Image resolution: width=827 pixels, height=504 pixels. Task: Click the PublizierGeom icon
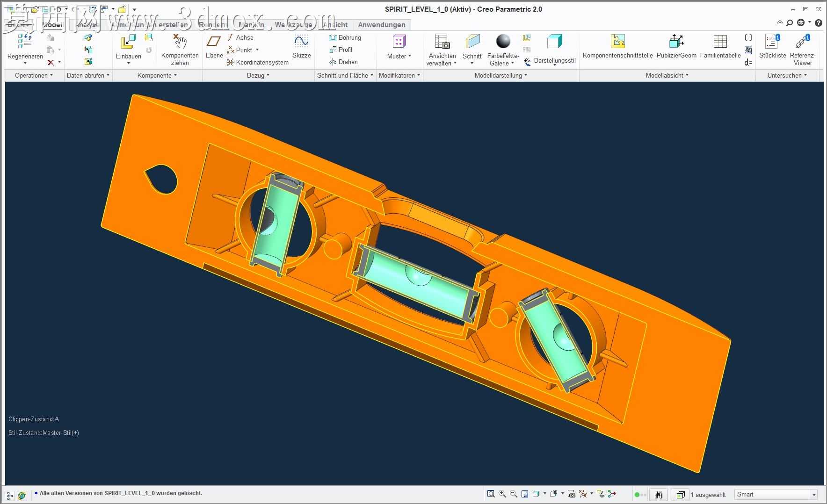coord(676,41)
